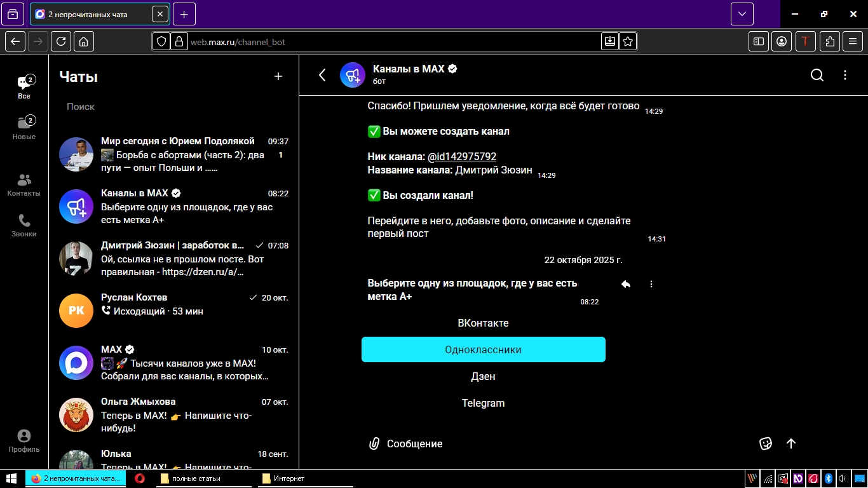Viewport: 868px width, 488px height.
Task: Expand the browser tab list dropdown
Action: point(742,14)
